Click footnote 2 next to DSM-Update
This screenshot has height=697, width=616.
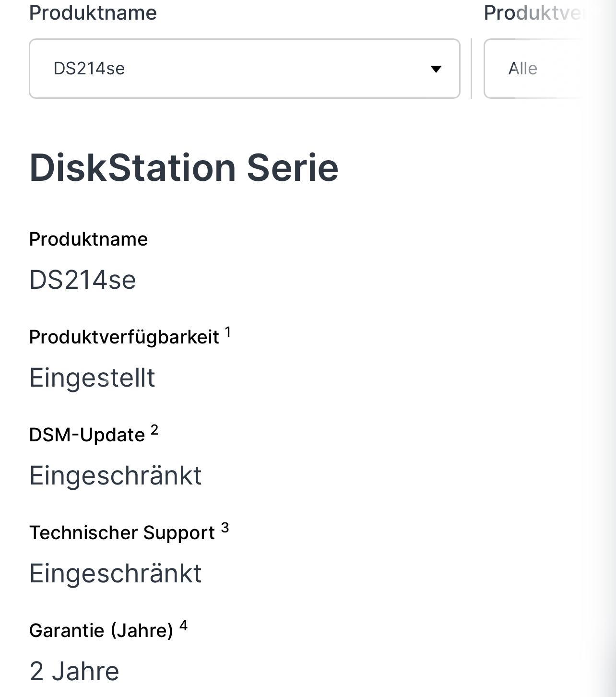[154, 429]
